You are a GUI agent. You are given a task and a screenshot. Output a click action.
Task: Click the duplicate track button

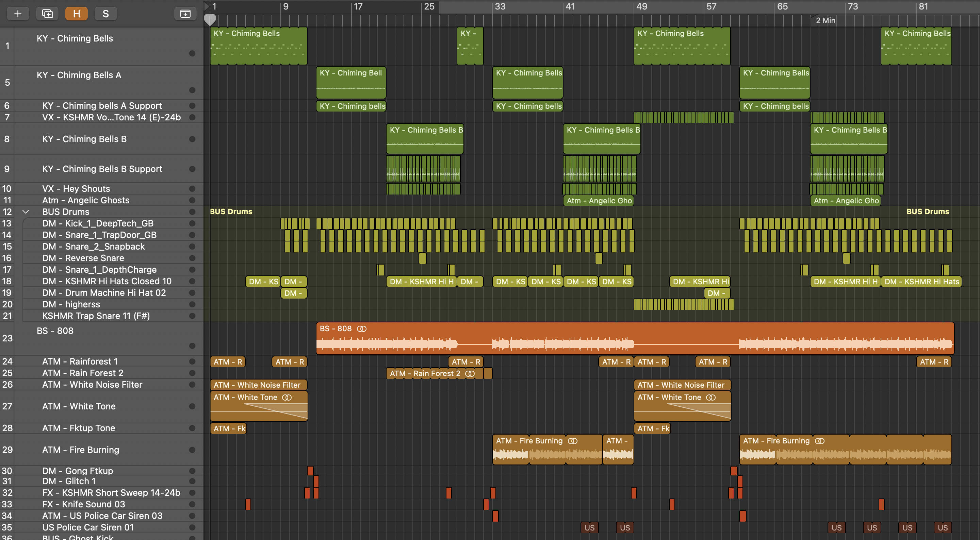pos(47,14)
